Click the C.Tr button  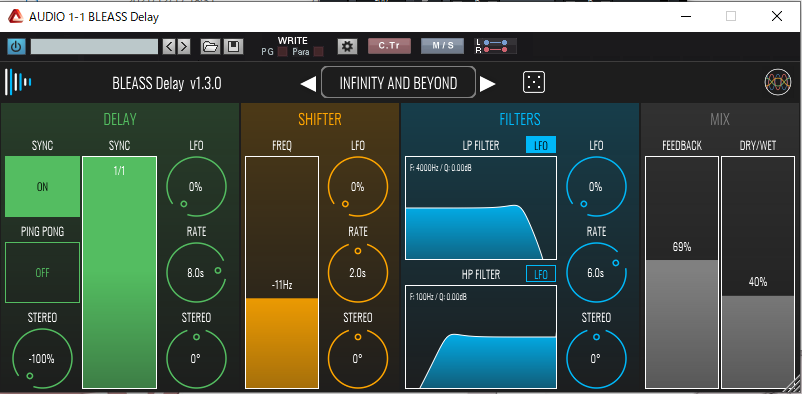(389, 46)
